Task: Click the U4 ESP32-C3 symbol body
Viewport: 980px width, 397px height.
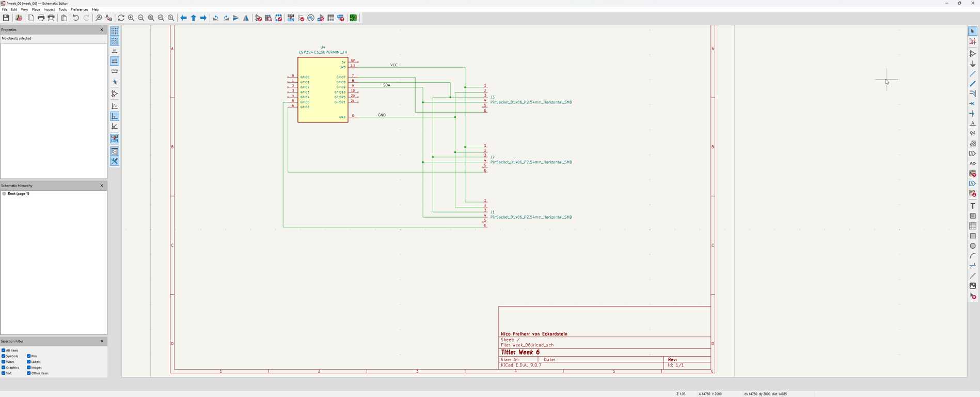Action: [323, 90]
